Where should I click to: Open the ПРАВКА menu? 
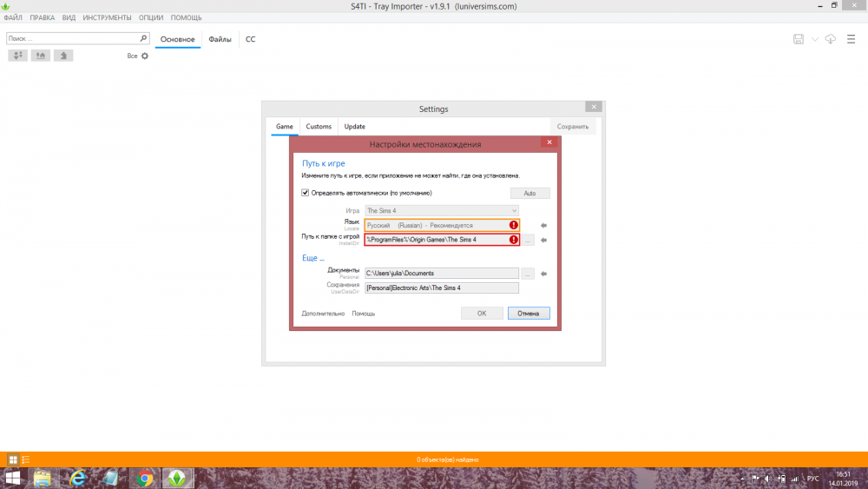(42, 17)
